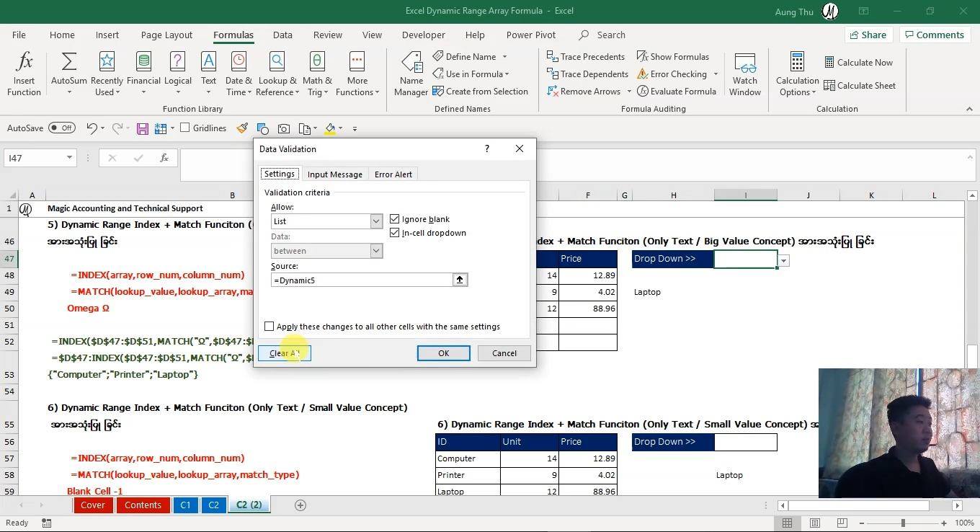Click the range selector arrow in Source box
The width and height of the screenshot is (980, 532).
[x=460, y=280]
